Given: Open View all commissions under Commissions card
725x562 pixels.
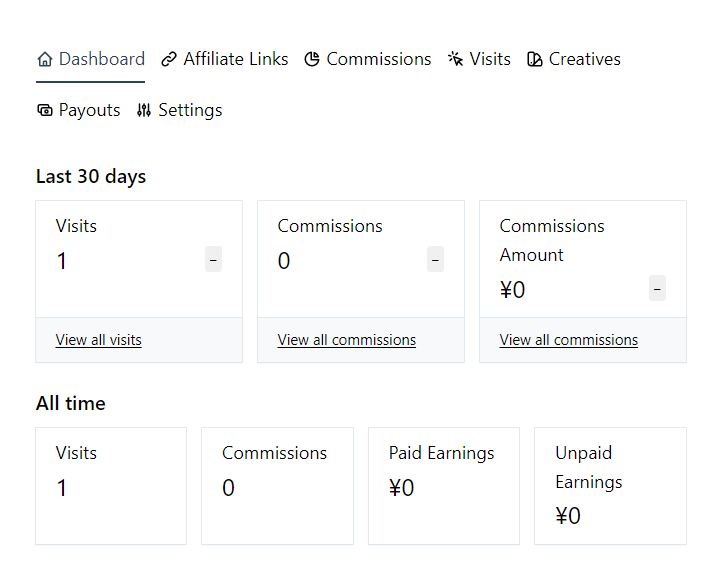Looking at the screenshot, I should pyautogui.click(x=347, y=340).
